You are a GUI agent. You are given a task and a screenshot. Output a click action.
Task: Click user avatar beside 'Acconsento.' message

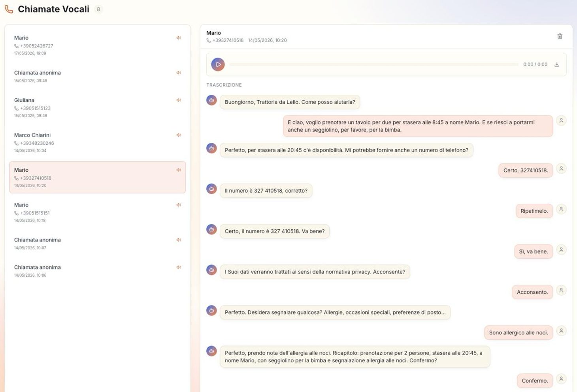tap(561, 290)
